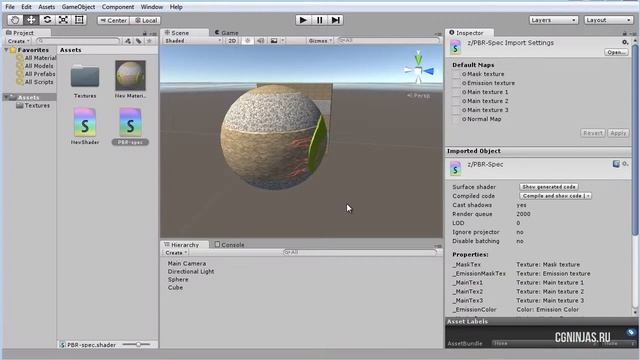Start Play mode
Image resolution: width=640 pixels, height=360 pixels.
[x=303, y=20]
